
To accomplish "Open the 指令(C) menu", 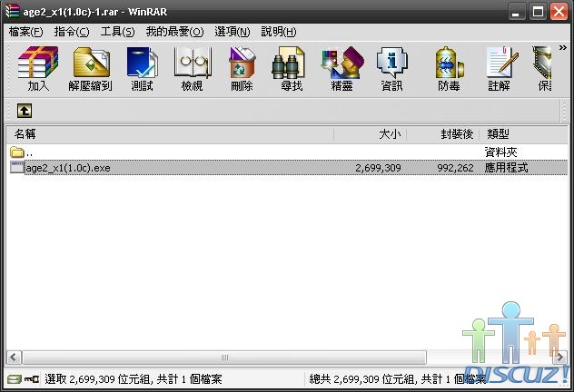I will click(x=72, y=32).
